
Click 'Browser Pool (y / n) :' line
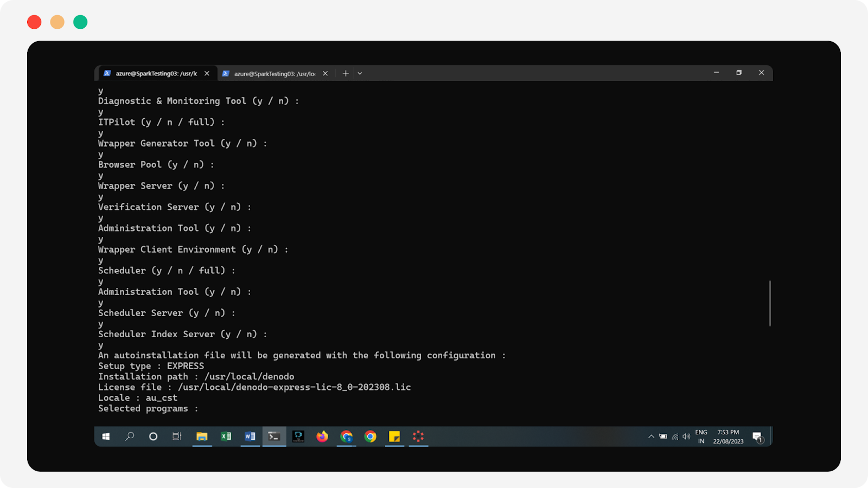[156, 164]
